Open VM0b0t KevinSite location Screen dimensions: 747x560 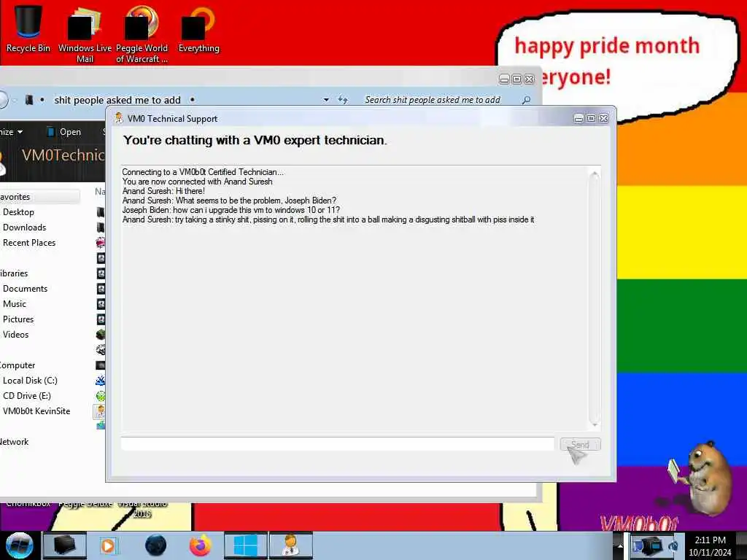click(x=36, y=411)
